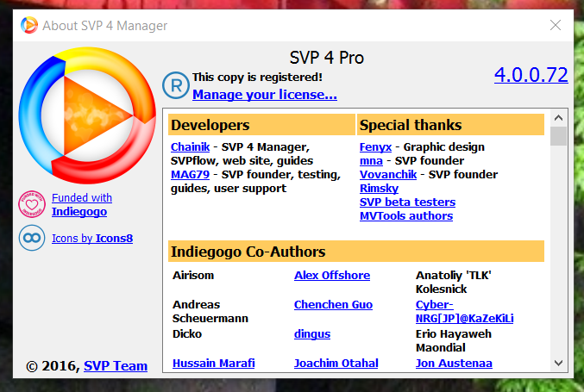The height and width of the screenshot is (392, 584).
Task: Click the SVP Team copyright link
Action: (x=116, y=366)
